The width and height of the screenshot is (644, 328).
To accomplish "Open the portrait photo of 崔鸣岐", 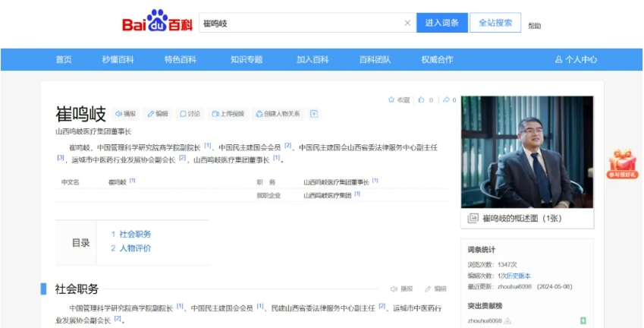I will coord(527,152).
